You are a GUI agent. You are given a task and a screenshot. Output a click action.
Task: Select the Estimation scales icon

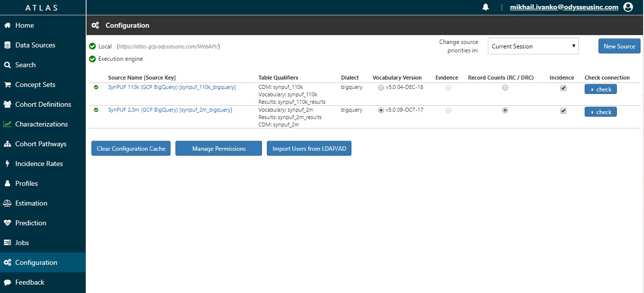(7, 203)
